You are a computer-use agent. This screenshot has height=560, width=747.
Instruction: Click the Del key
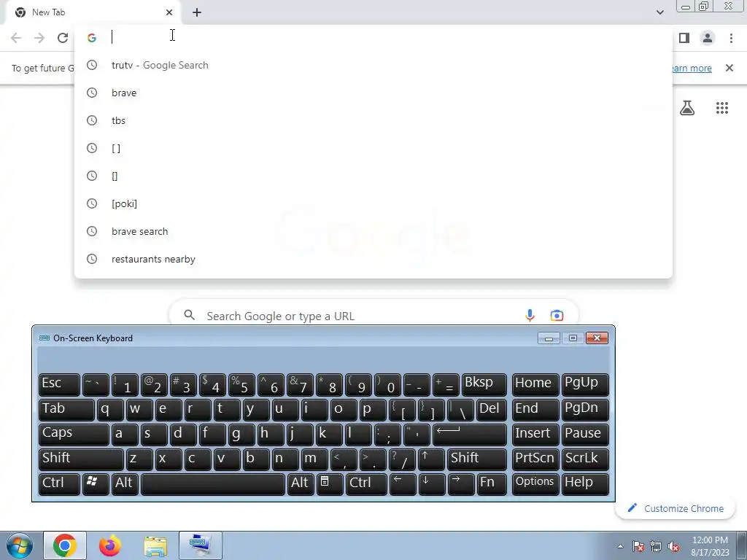point(491,410)
